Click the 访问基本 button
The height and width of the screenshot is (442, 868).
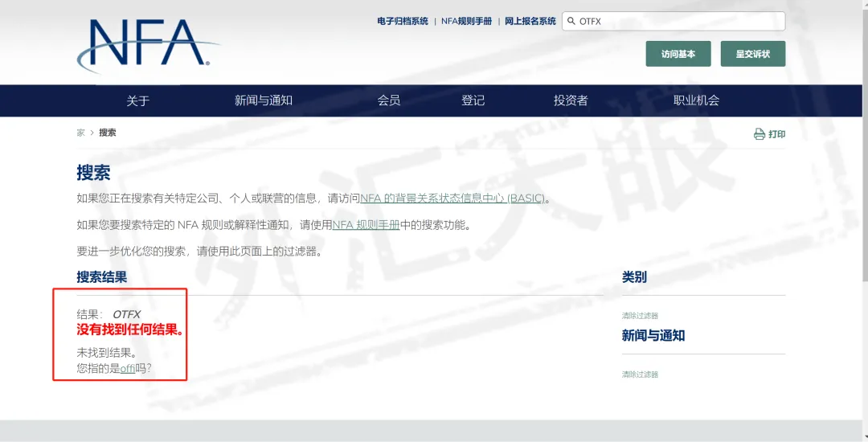[x=678, y=54]
